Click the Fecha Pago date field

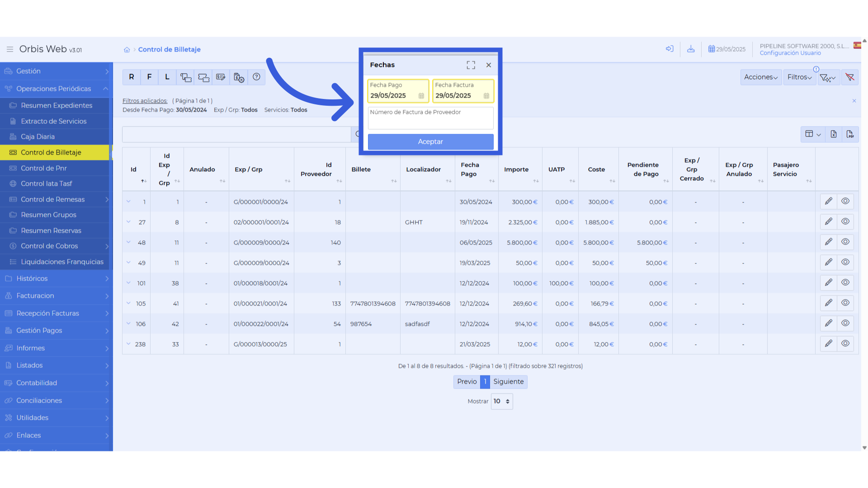click(398, 91)
